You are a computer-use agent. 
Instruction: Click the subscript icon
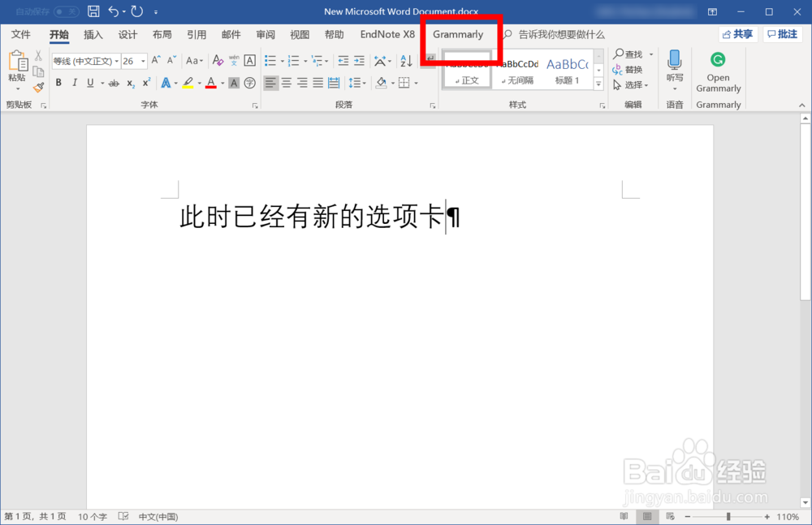click(x=129, y=82)
